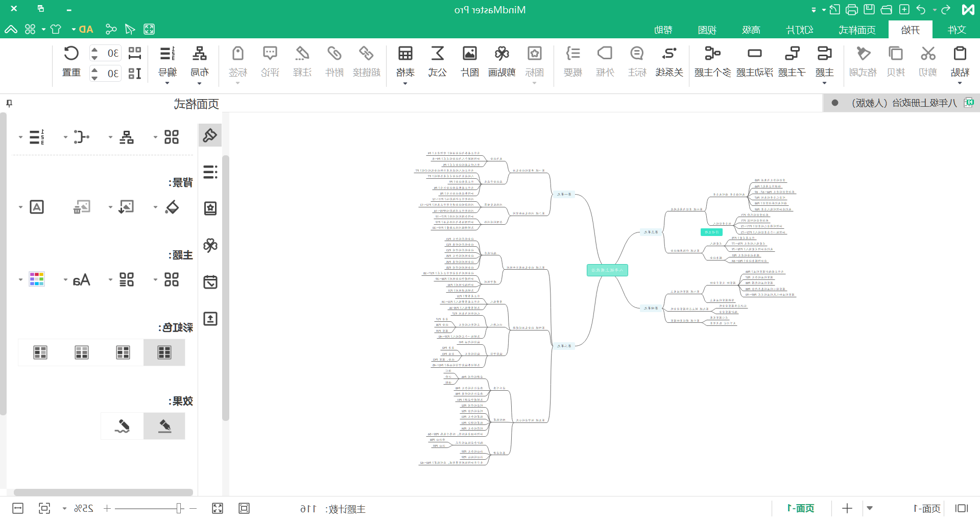This screenshot has width=980, height=520.
Task: Click the Copy (拷贝) icon
Action: tap(896, 54)
